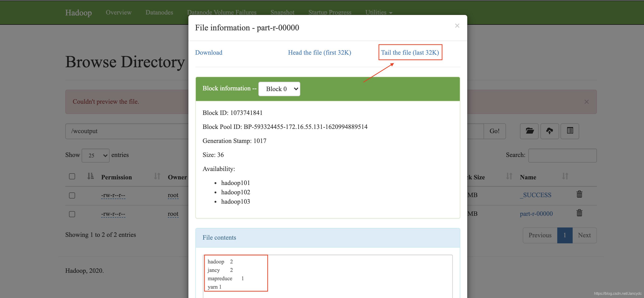Select the hadoop102 availability entry

pyautogui.click(x=235, y=192)
